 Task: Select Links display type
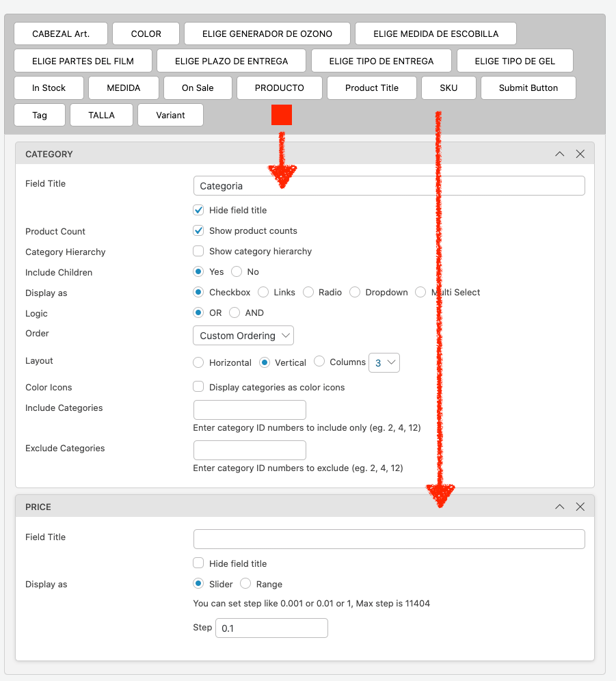coord(263,292)
